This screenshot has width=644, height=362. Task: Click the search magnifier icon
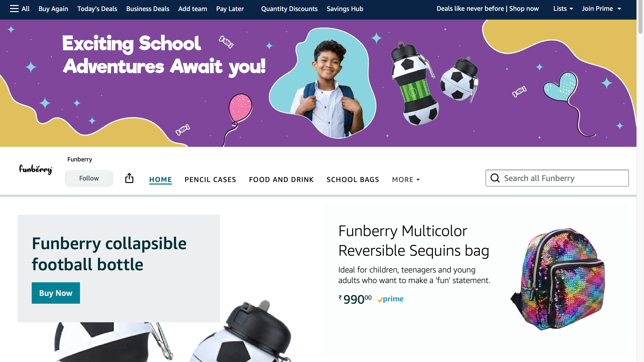point(495,178)
